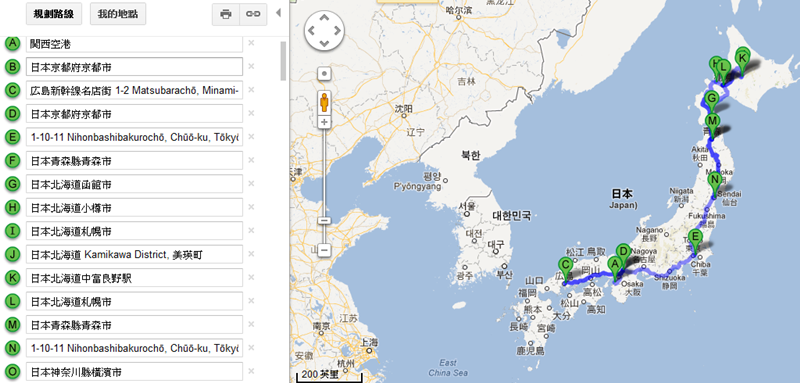Click 日本 Japan label on map
800x383 pixels.
coord(622,198)
